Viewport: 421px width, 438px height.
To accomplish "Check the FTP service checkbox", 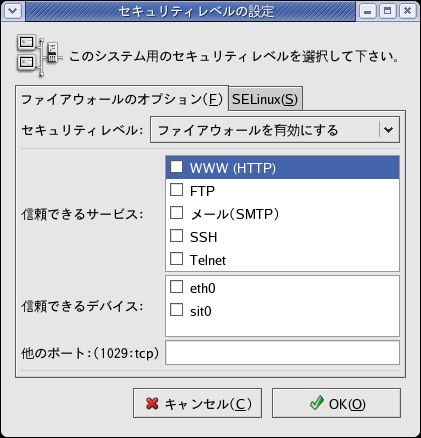I will 176,190.
